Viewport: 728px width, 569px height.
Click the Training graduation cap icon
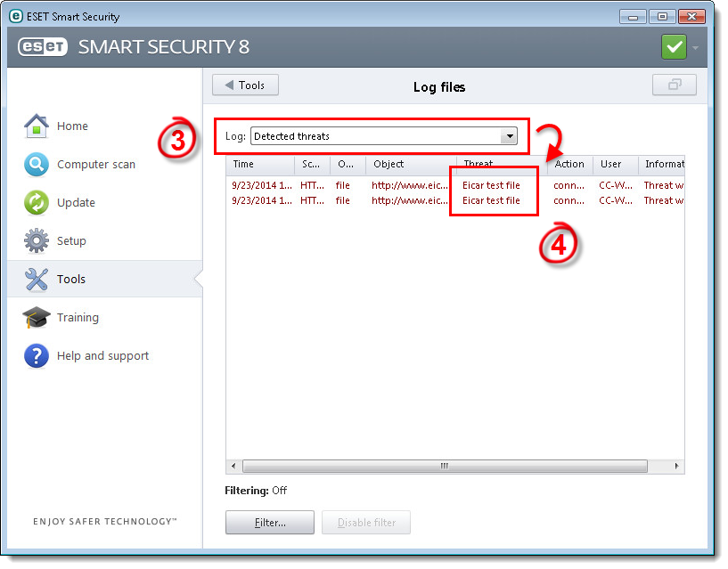pos(37,318)
